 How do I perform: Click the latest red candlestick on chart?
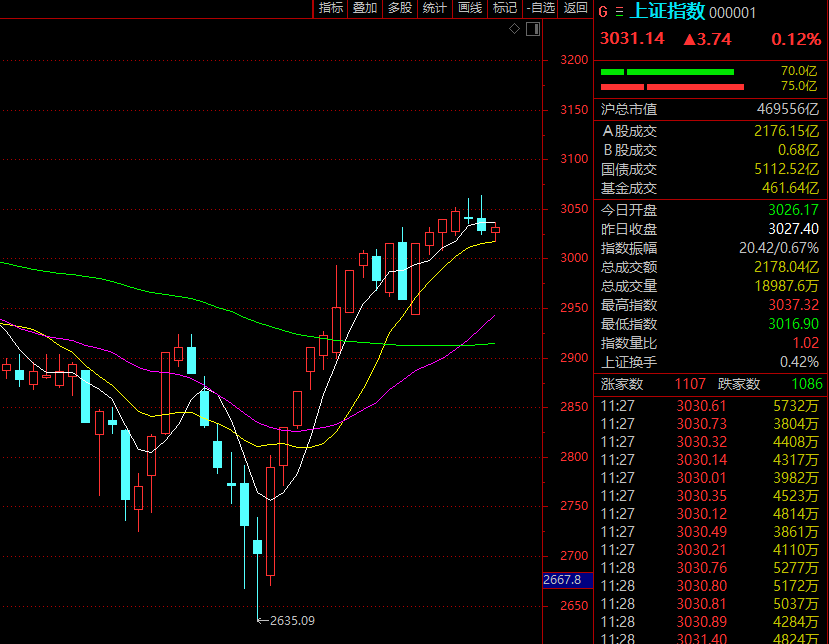[x=495, y=230]
